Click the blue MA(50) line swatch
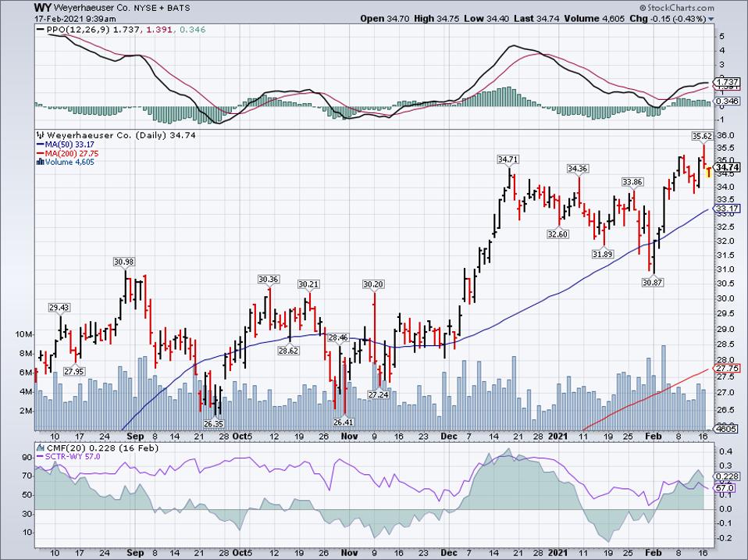748x560 pixels. [41, 144]
